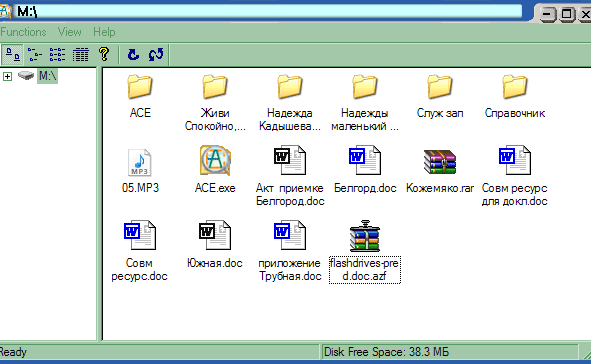Screen dimensions: 591x364
Task: Switch to details view
Action: [80, 55]
